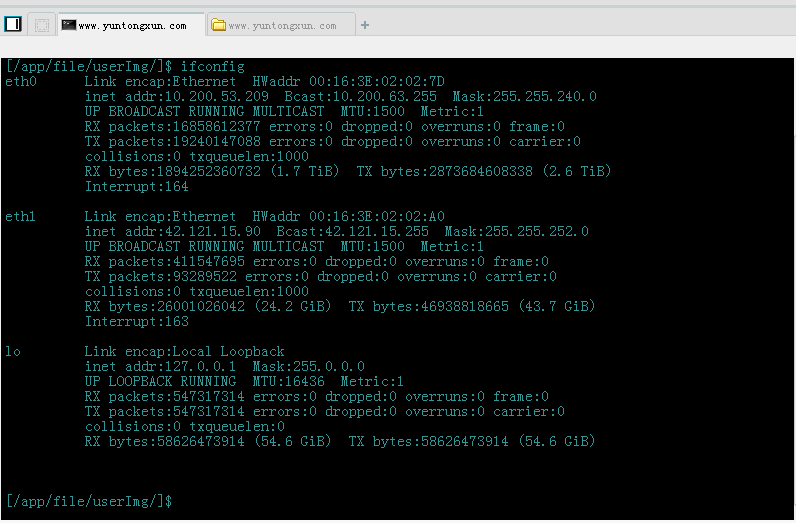
Task: Click the folder icon on the second tab
Action: [x=218, y=25]
